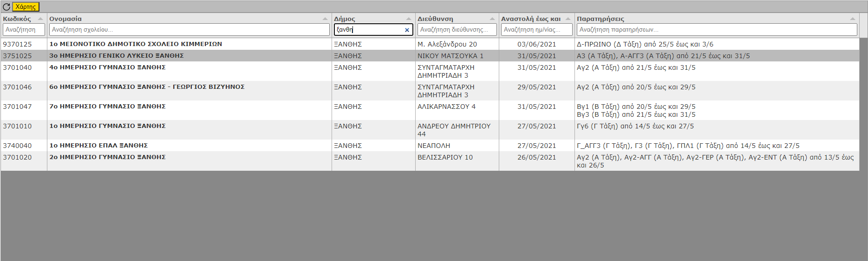The height and width of the screenshot is (261, 868).
Task: Sort by Δήμος column arrow
Action: (x=409, y=19)
